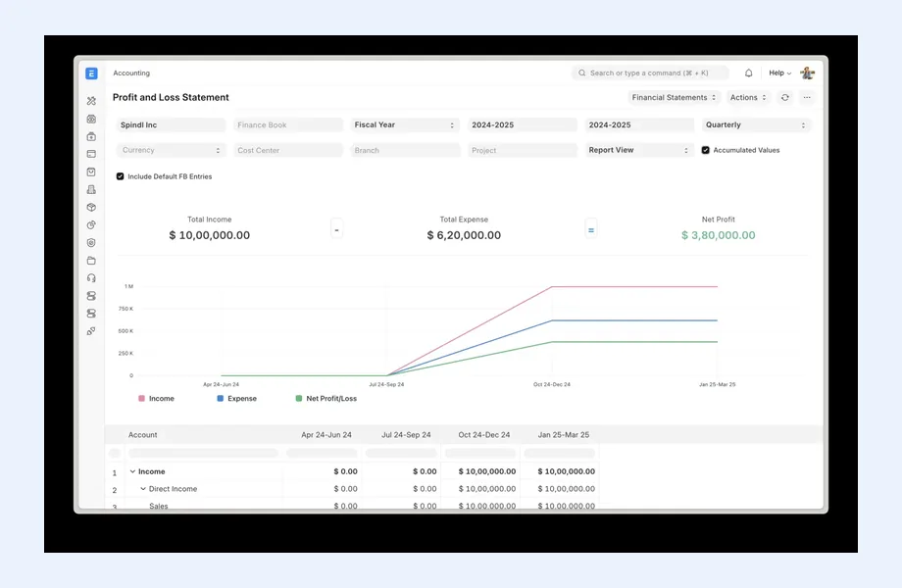The height and width of the screenshot is (588, 902).
Task: Open the stacked-server icon just above the link icon
Action: [x=91, y=314]
